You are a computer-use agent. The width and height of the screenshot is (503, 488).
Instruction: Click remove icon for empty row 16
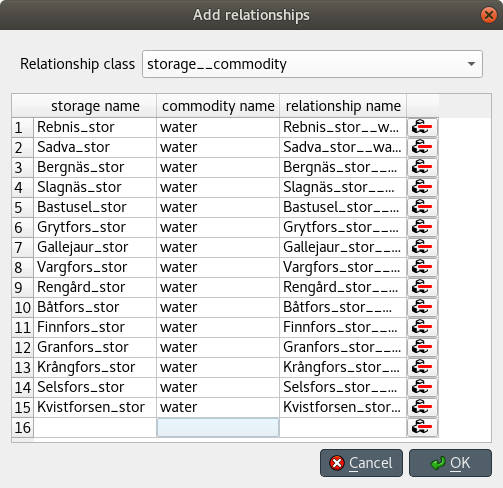coord(422,427)
